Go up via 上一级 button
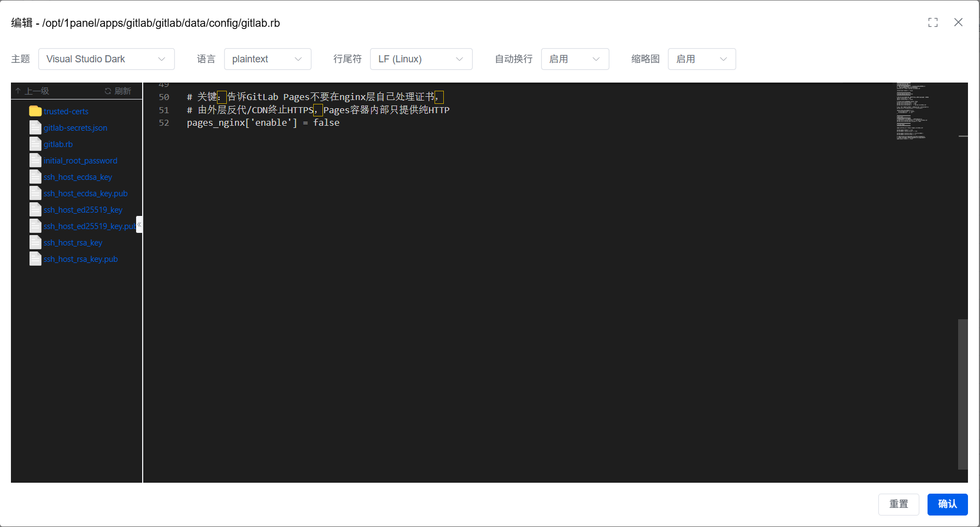 pos(32,91)
